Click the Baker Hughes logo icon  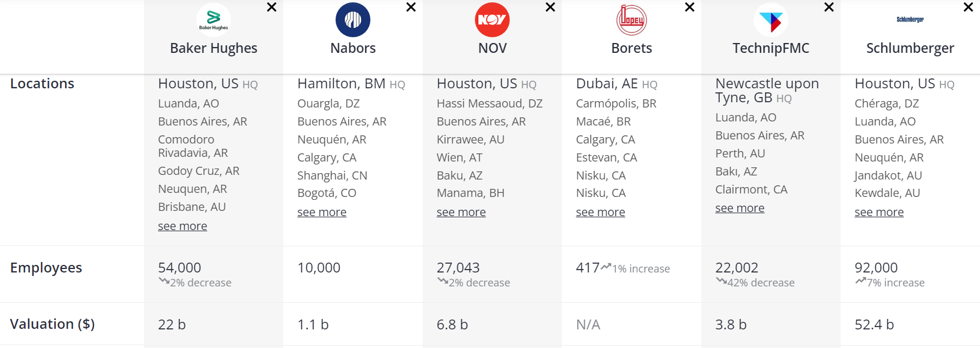[214, 20]
